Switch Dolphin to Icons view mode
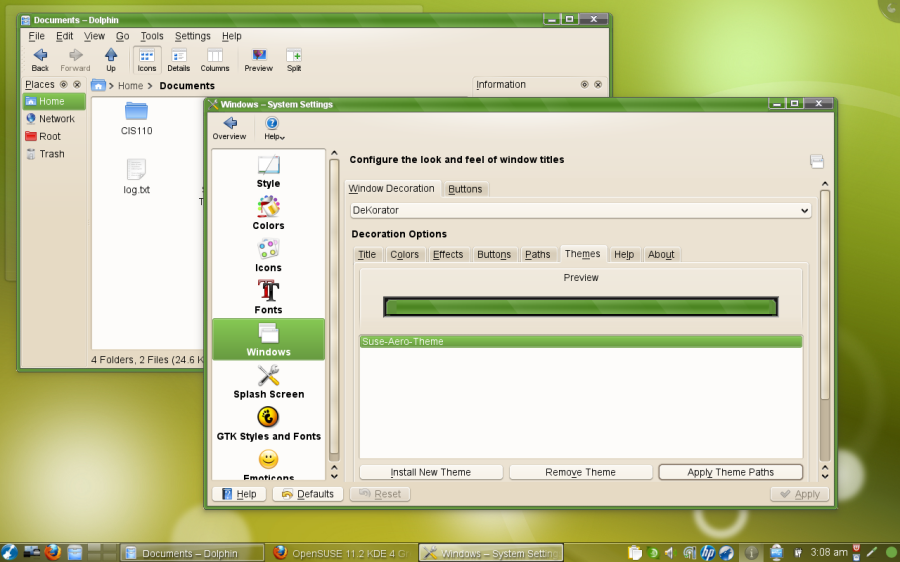This screenshot has width=900, height=562. [x=146, y=60]
